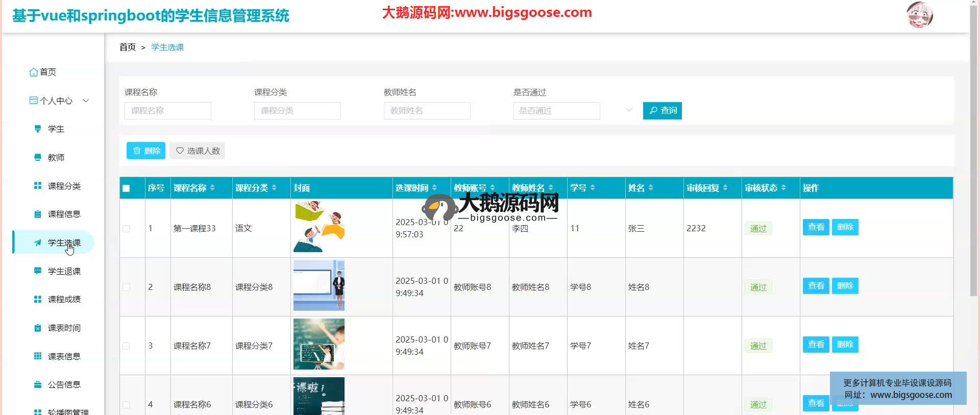980x415 pixels.
Task: Click the 教师 icon in sidebar
Action: (x=37, y=157)
